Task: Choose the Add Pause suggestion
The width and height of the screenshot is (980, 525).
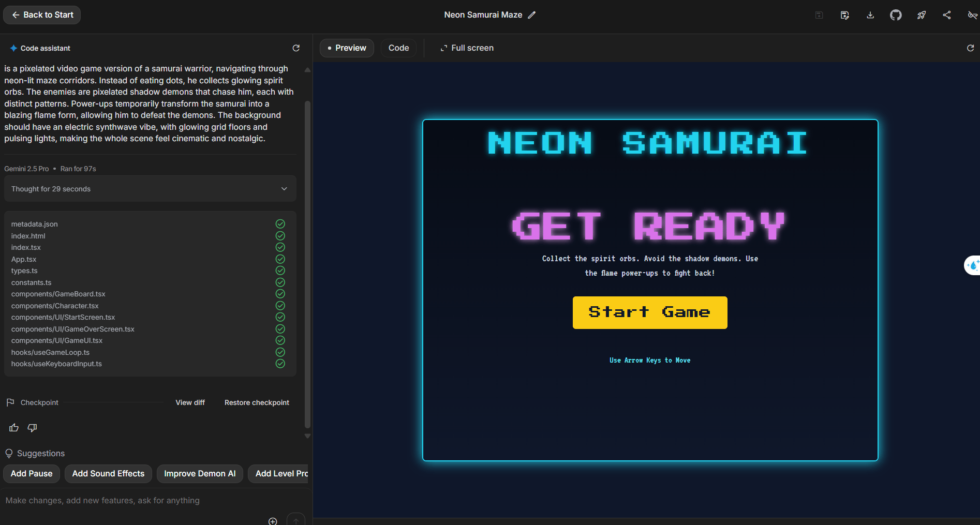Action: tap(32, 474)
